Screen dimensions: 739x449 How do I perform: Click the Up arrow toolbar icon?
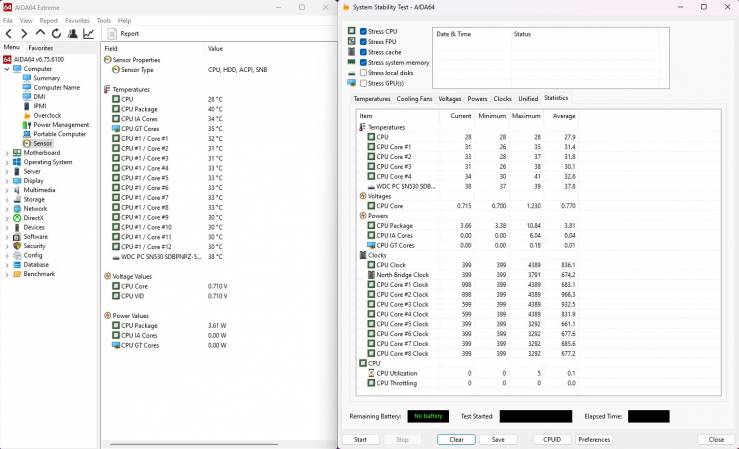pyautogui.click(x=40, y=33)
